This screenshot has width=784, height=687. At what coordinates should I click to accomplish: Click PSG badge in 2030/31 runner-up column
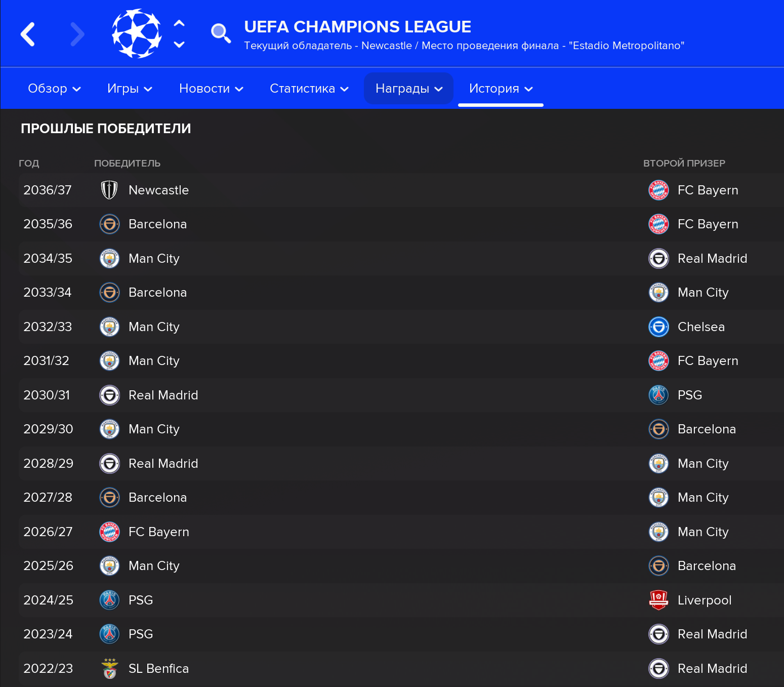658,395
